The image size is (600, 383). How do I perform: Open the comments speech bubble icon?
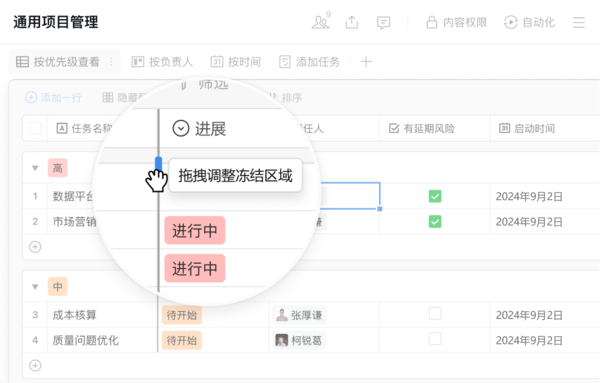pyautogui.click(x=383, y=23)
